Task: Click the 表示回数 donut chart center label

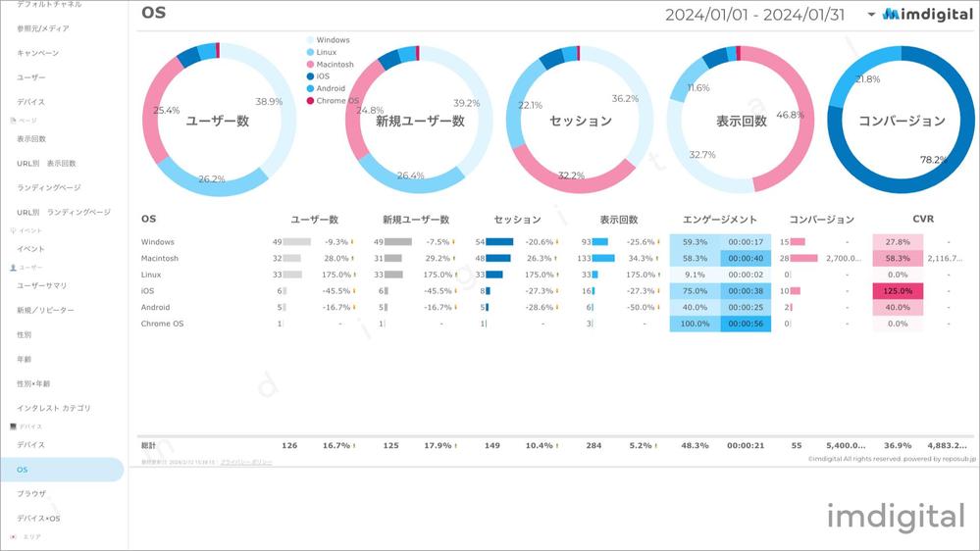Action: point(742,122)
